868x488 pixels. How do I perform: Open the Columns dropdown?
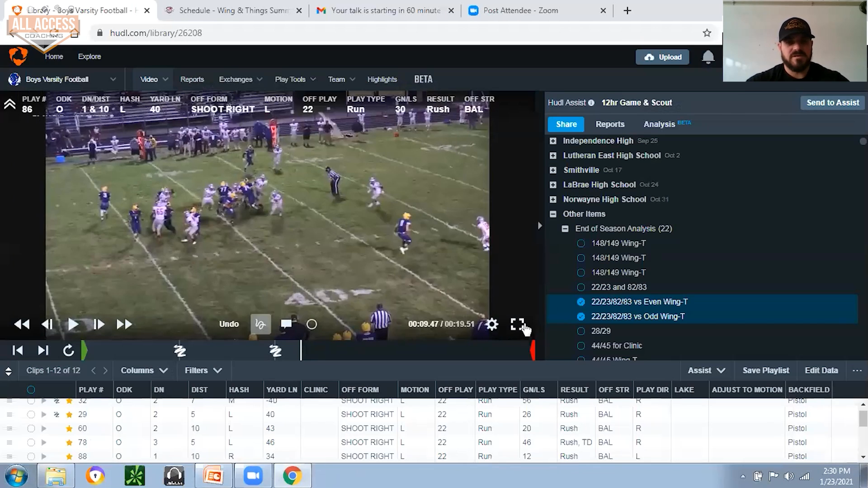pos(144,371)
